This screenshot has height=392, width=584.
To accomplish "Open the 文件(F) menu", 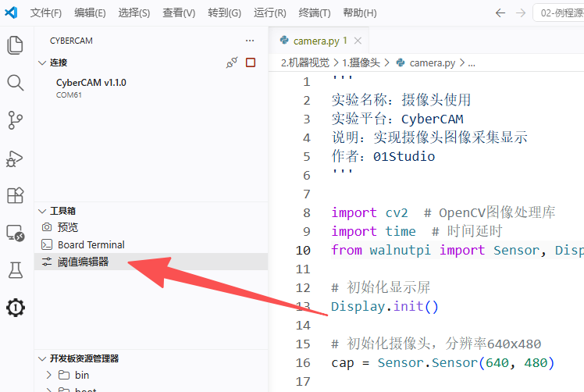I will point(46,13).
